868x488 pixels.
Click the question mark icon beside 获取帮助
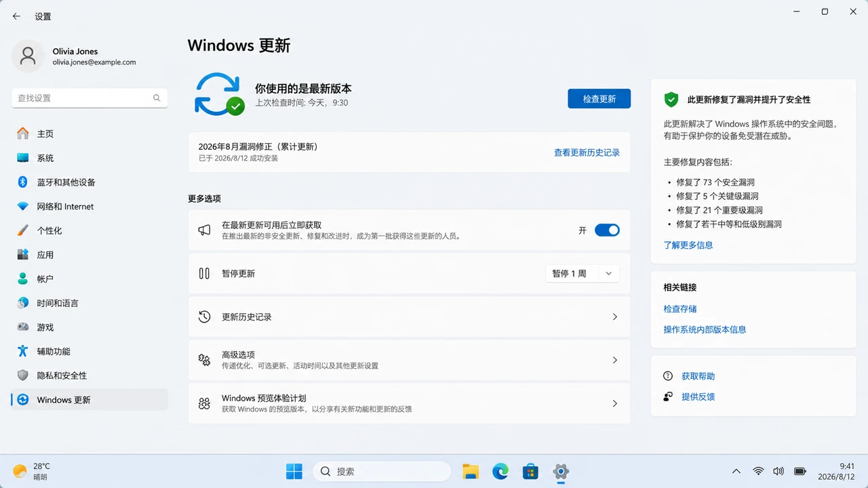(668, 376)
